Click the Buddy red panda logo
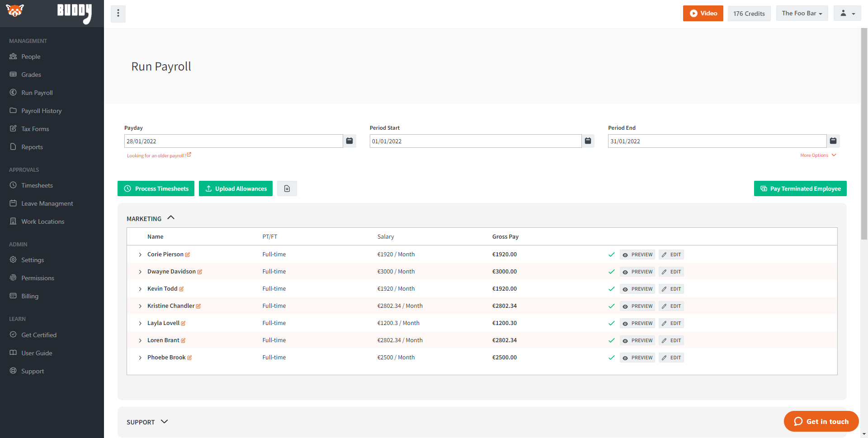868x438 pixels. tap(15, 10)
